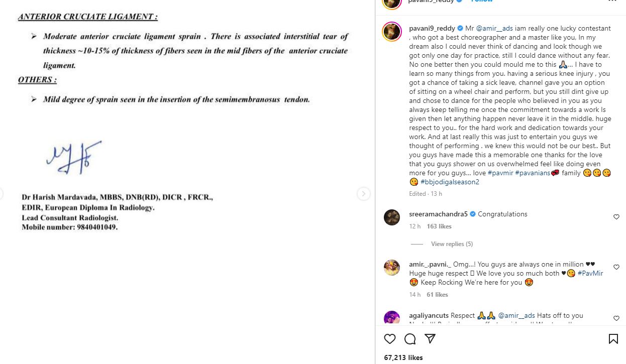View 163 likes on the Congratulations comment
This screenshot has width=626, height=364.
pyautogui.click(x=439, y=226)
